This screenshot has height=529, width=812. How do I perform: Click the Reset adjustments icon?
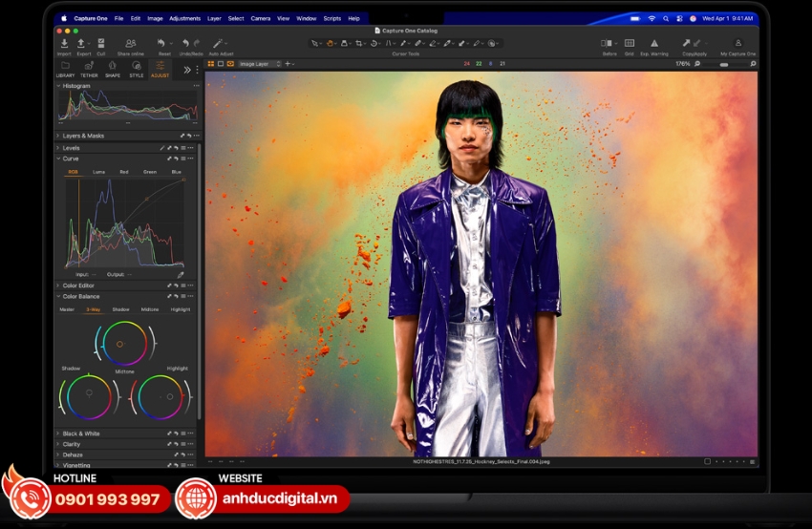coord(161,44)
